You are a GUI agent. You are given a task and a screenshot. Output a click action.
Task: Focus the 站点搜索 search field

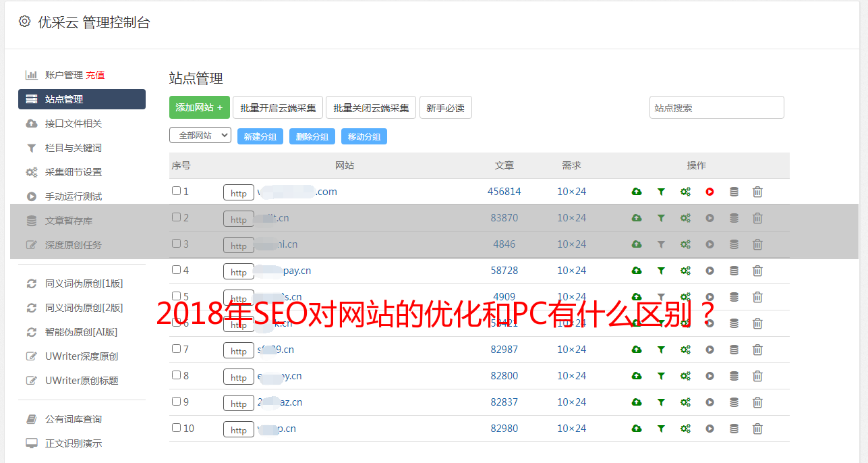[x=717, y=107]
